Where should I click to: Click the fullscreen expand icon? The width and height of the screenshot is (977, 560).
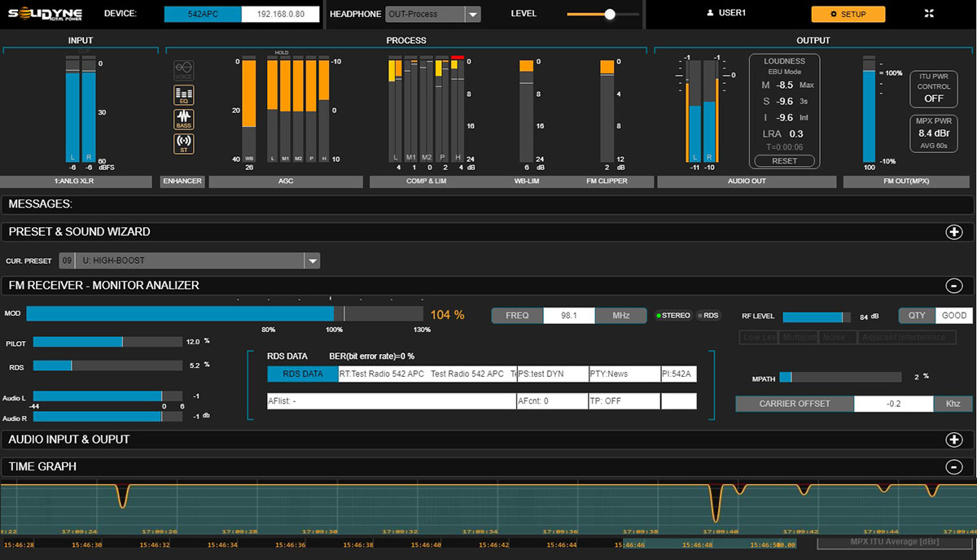pyautogui.click(x=930, y=14)
